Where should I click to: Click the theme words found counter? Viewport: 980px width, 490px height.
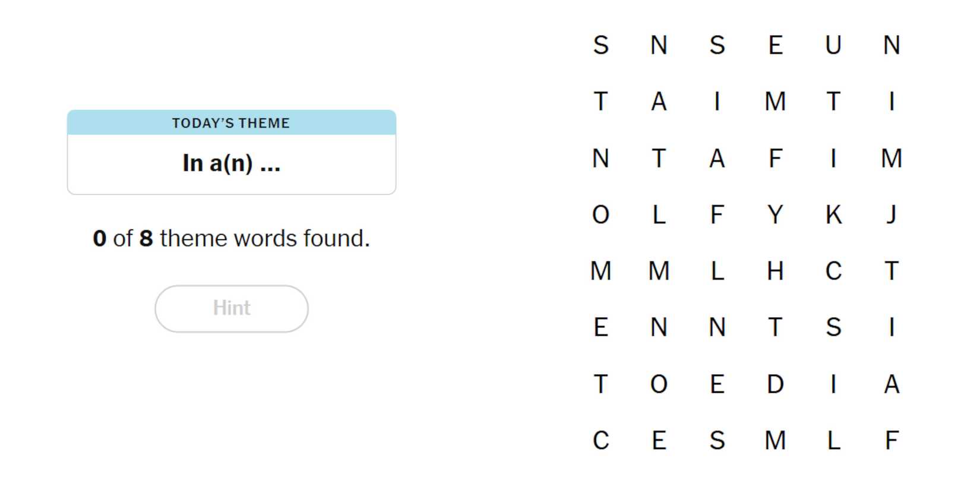pyautogui.click(x=231, y=238)
